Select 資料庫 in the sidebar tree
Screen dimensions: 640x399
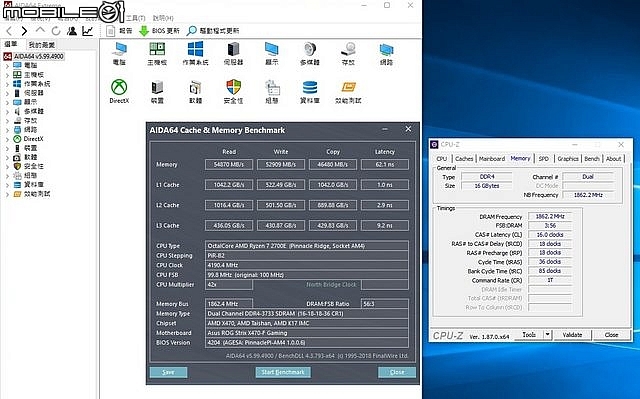[x=29, y=185]
